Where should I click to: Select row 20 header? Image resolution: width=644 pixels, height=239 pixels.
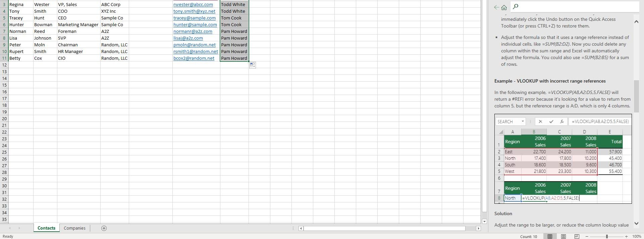4,118
